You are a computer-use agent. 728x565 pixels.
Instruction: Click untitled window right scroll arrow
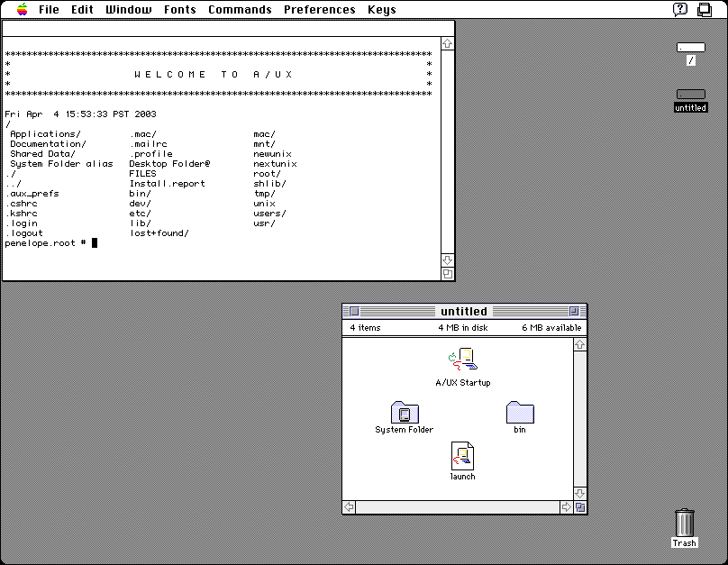pos(566,507)
